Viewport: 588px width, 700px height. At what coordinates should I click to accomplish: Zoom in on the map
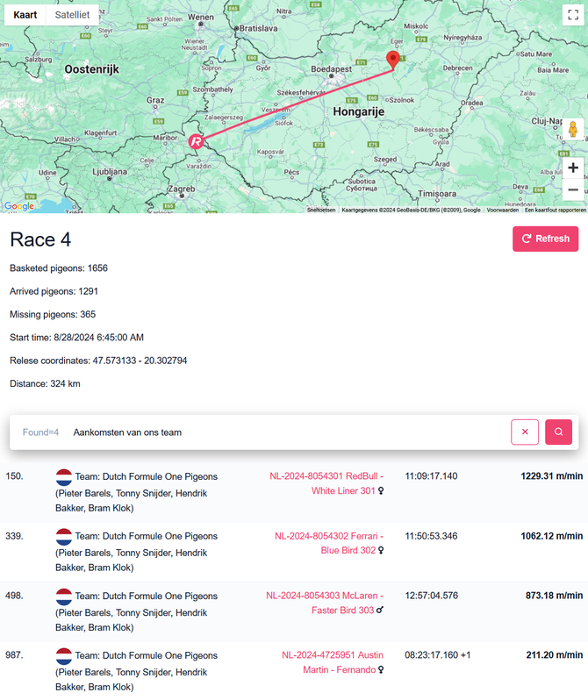573,168
